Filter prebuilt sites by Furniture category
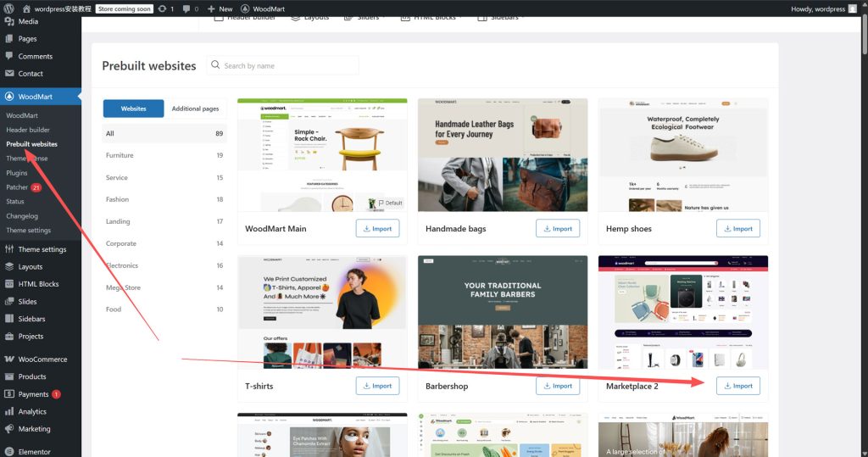Image resolution: width=868 pixels, height=457 pixels. [x=120, y=155]
